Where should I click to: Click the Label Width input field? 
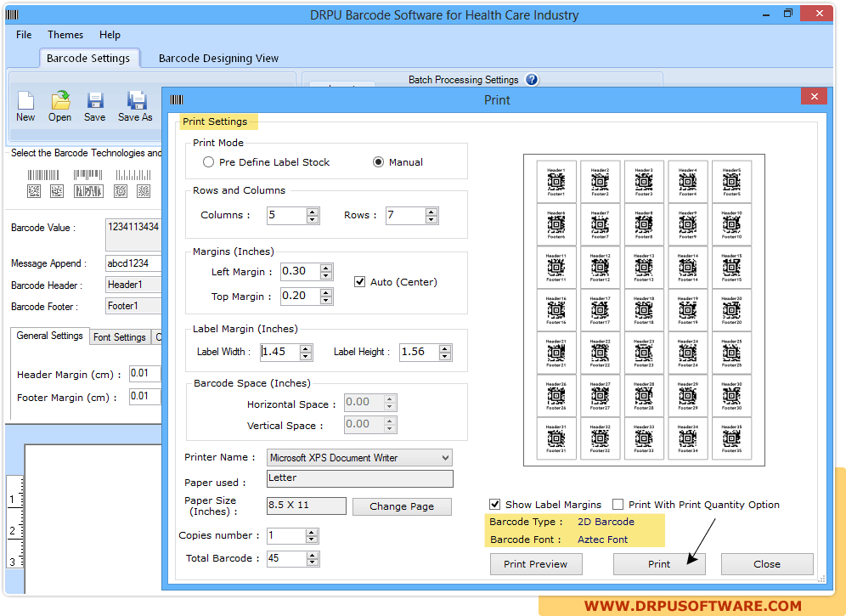[x=280, y=352]
